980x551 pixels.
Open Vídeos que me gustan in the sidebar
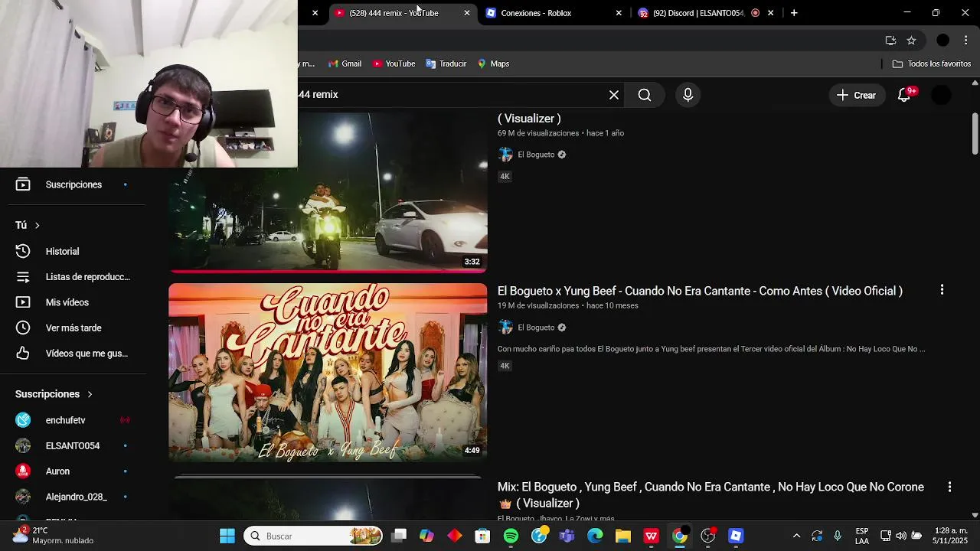click(73, 354)
